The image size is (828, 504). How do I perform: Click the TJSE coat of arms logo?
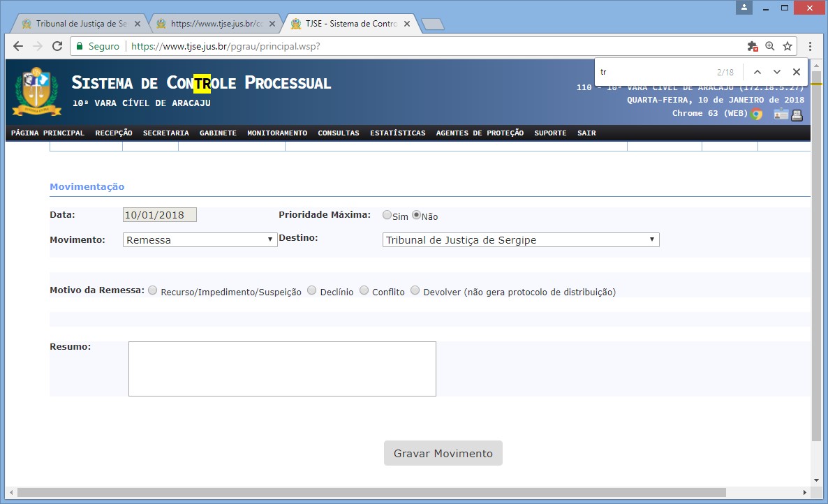(38, 91)
